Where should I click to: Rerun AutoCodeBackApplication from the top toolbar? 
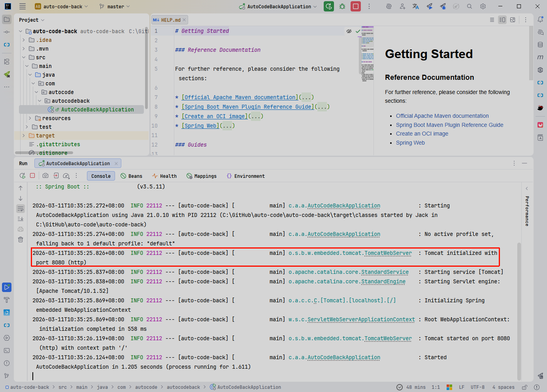tap(329, 6)
